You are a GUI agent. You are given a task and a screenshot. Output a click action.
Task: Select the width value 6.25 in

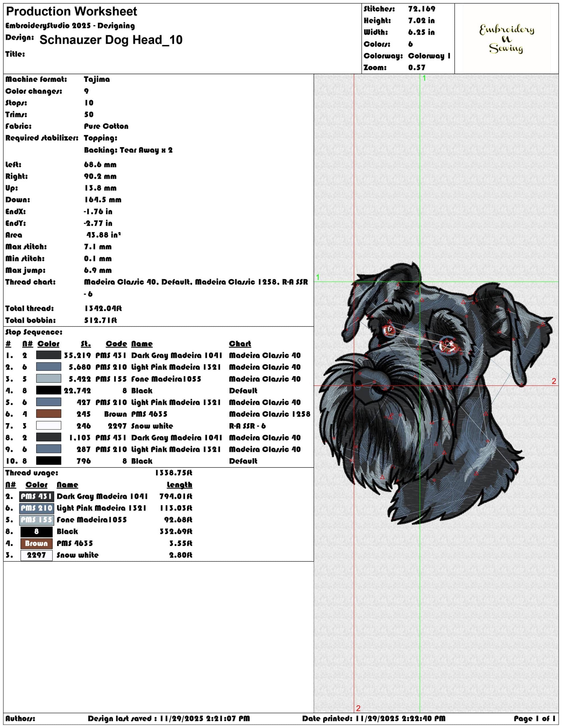click(421, 32)
